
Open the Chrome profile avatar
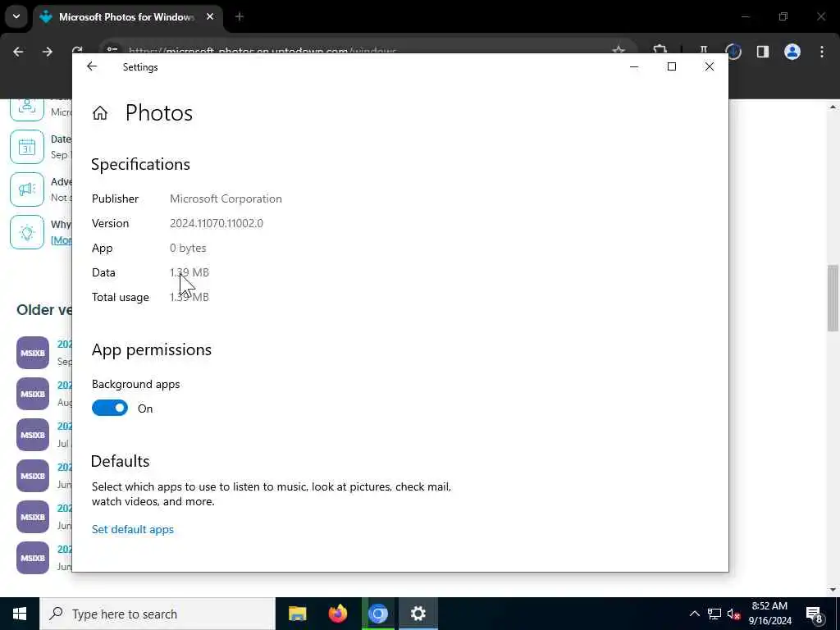[792, 52]
